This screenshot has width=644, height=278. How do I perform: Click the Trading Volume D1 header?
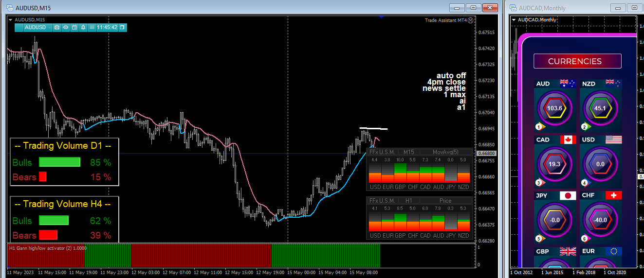63,145
